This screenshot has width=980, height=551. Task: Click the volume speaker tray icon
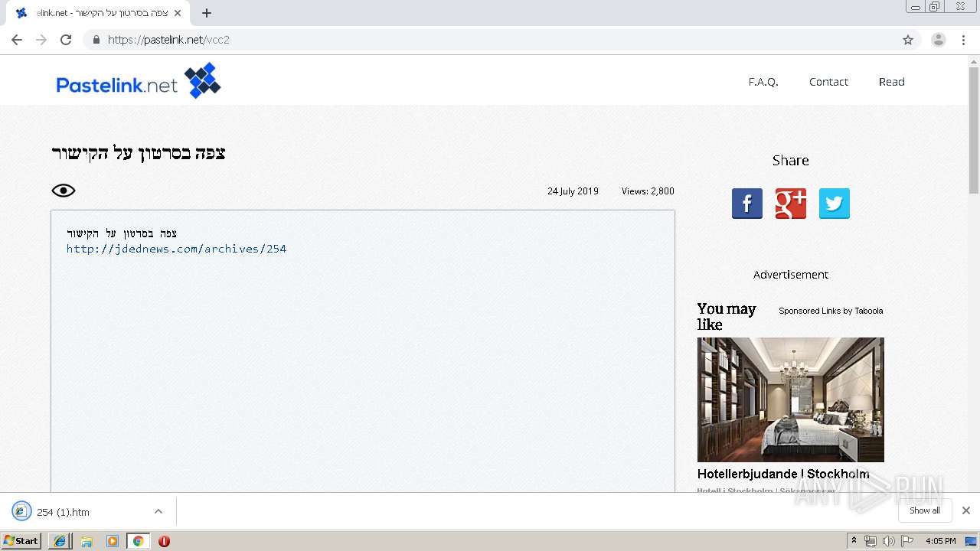tap(888, 541)
